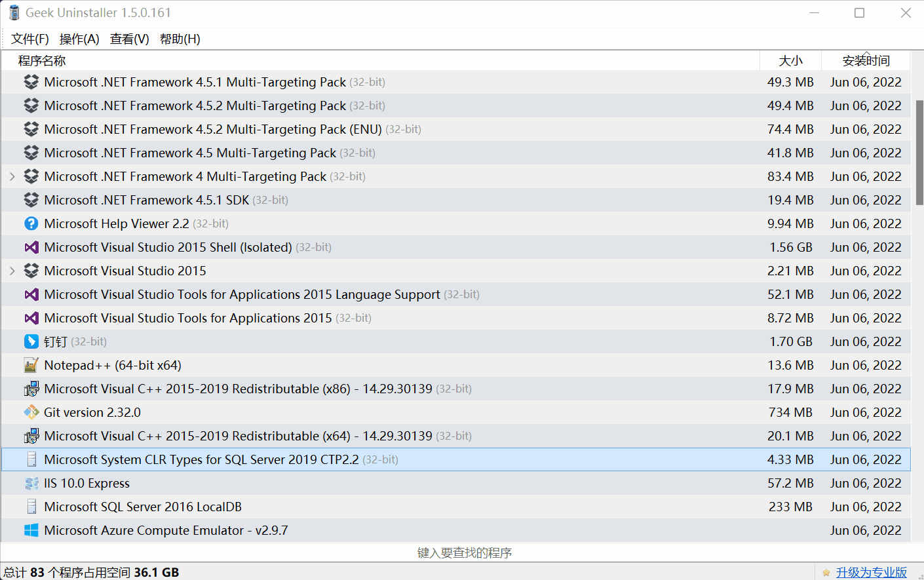Viewport: 924px width, 580px height.
Task: Click the 钉钉 (DingTalk) icon
Action: pos(31,341)
